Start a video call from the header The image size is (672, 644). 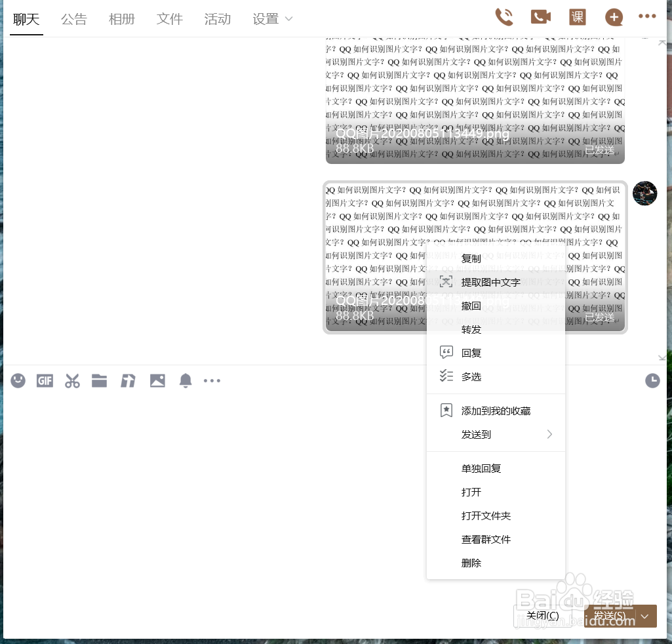point(540,17)
